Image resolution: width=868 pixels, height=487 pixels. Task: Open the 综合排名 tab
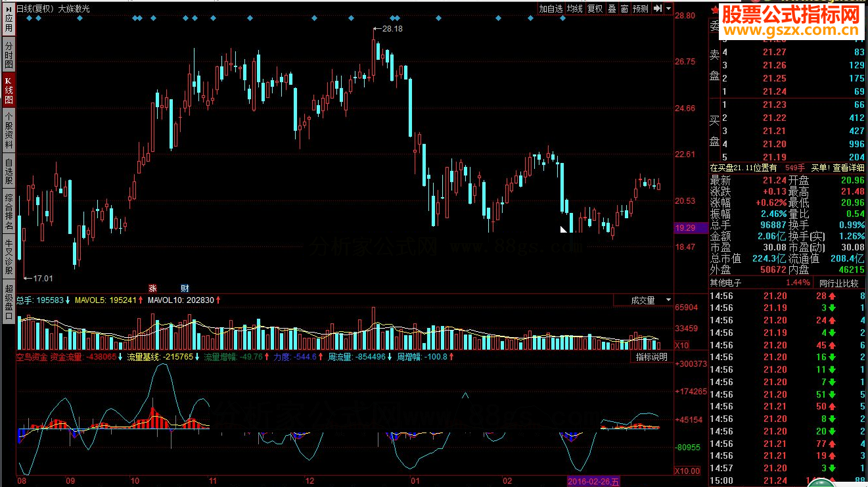click(9, 212)
